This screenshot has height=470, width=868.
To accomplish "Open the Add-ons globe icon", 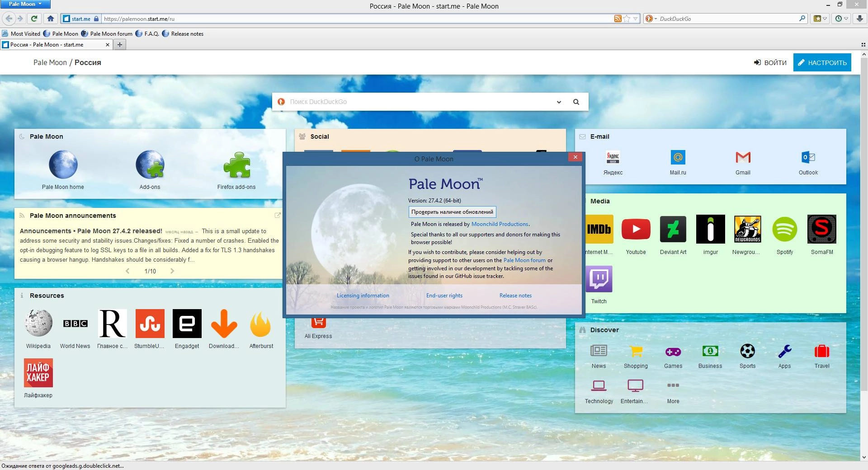I will coord(150,165).
